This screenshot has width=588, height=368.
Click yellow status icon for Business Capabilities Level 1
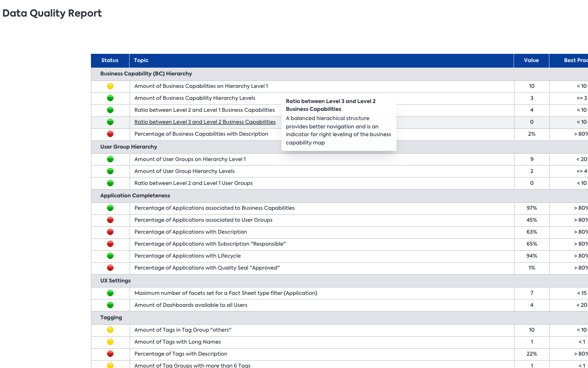pyautogui.click(x=110, y=86)
